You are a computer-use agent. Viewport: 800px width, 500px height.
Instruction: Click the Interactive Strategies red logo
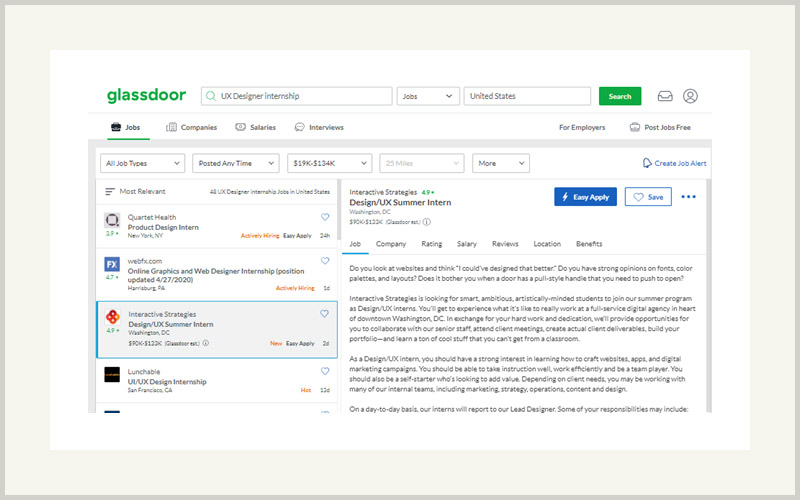(112, 317)
